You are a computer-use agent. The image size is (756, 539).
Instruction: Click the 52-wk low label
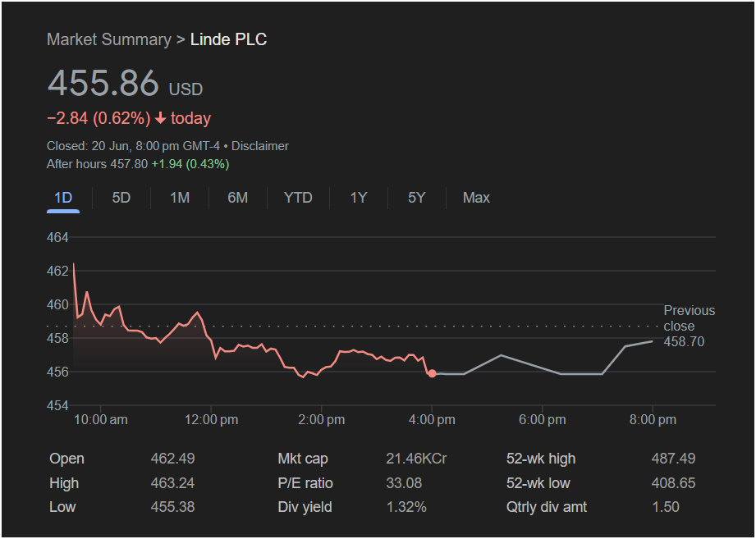pos(538,483)
